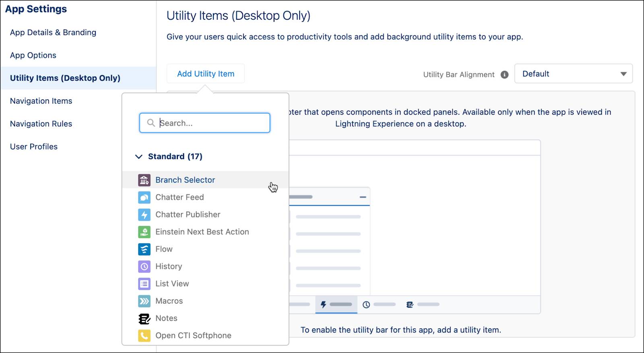
Task: Click the Search input field
Action: coord(204,123)
